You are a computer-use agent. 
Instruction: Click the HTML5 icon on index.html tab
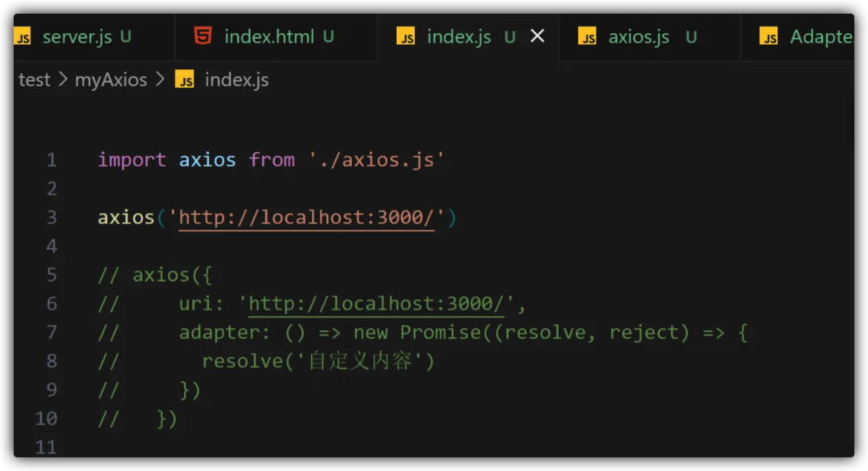coord(203,36)
